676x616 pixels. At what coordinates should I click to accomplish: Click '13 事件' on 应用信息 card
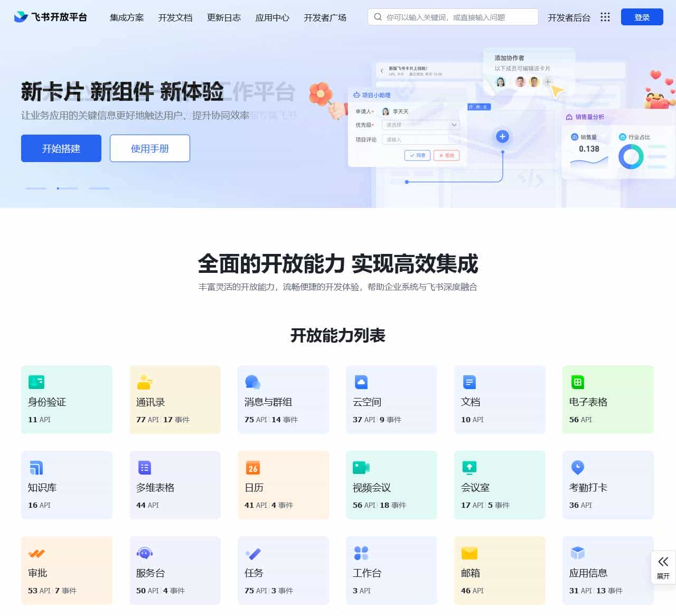point(609,591)
